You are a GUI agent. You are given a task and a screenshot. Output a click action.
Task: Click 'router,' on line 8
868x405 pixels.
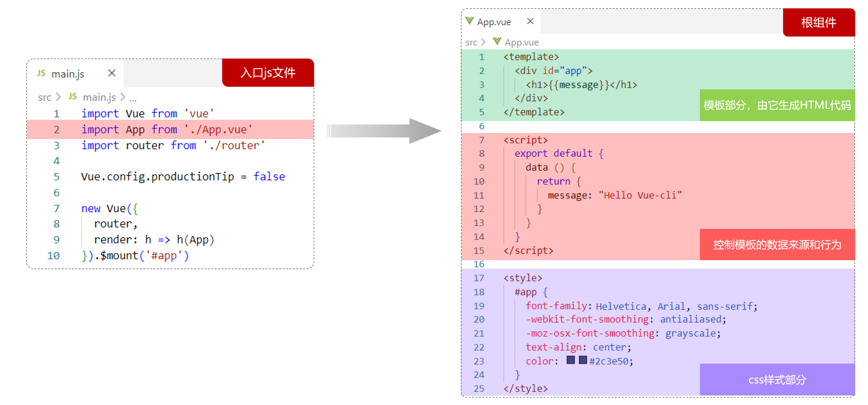tap(116, 224)
